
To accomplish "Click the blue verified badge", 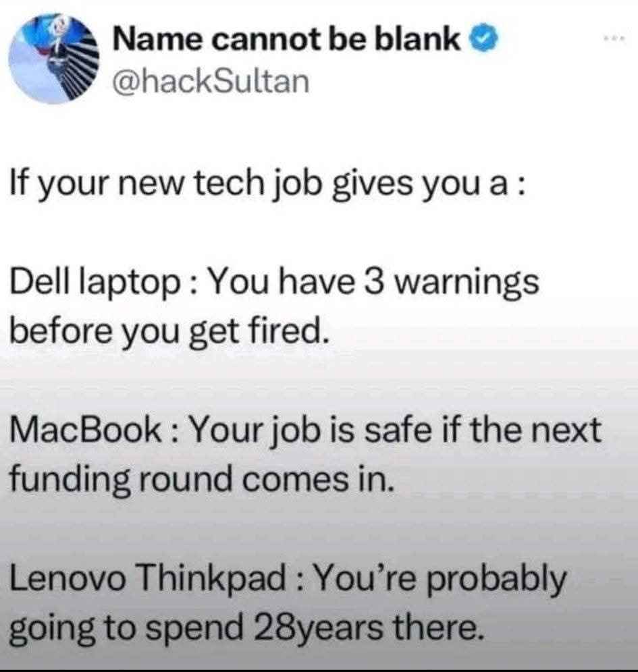I will (485, 40).
